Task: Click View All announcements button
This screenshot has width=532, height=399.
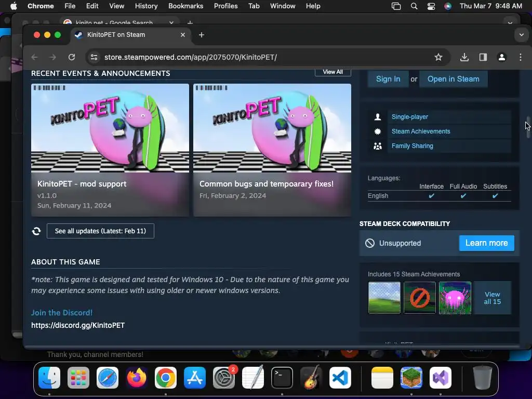Action: tap(333, 72)
